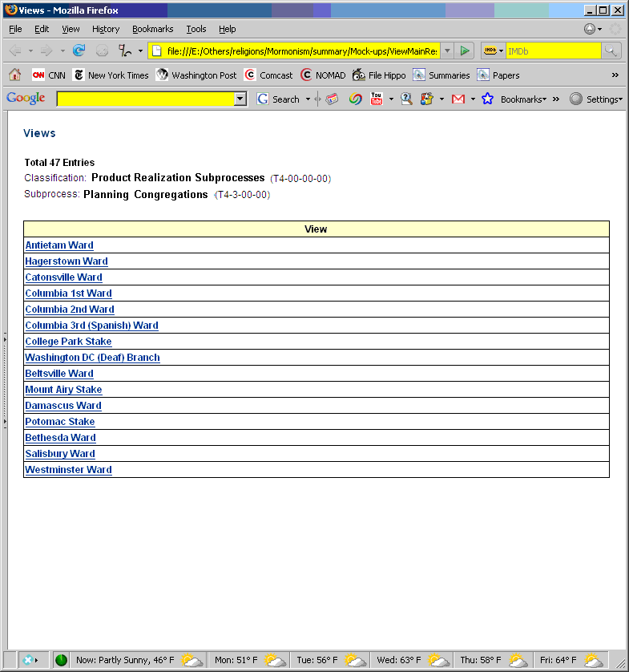Open the View menu
The height and width of the screenshot is (672, 629).
pyautogui.click(x=71, y=29)
